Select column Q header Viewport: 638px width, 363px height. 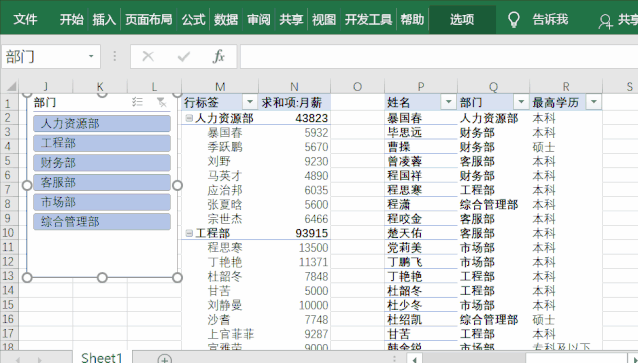pyautogui.click(x=493, y=86)
